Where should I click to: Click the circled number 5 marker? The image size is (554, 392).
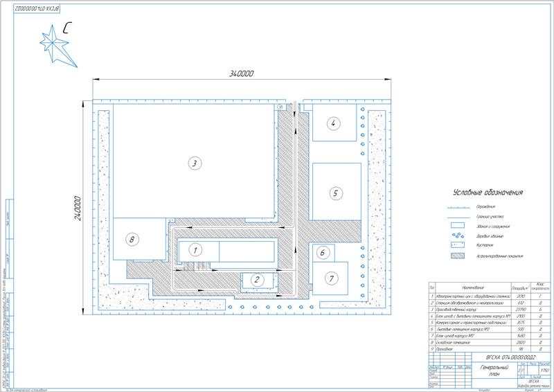[x=335, y=193]
